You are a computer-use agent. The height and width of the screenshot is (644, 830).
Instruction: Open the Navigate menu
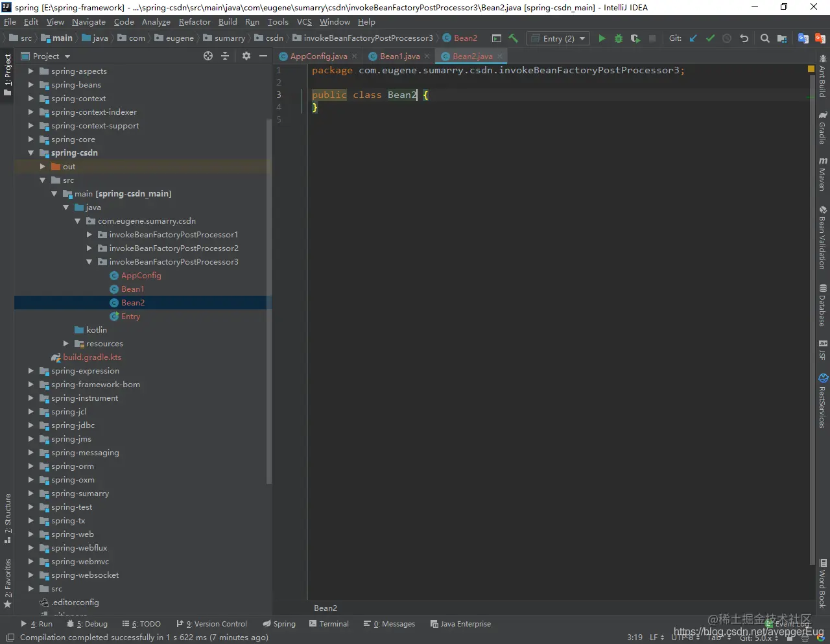(89, 22)
